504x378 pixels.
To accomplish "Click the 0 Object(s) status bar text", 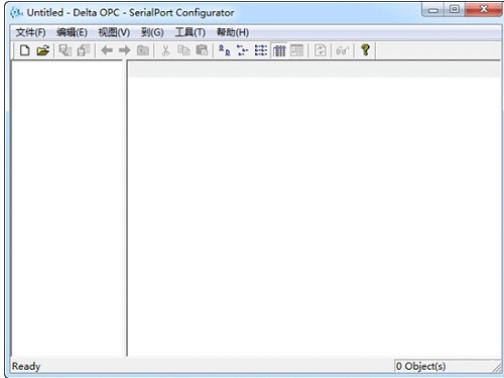I will coord(421,366).
